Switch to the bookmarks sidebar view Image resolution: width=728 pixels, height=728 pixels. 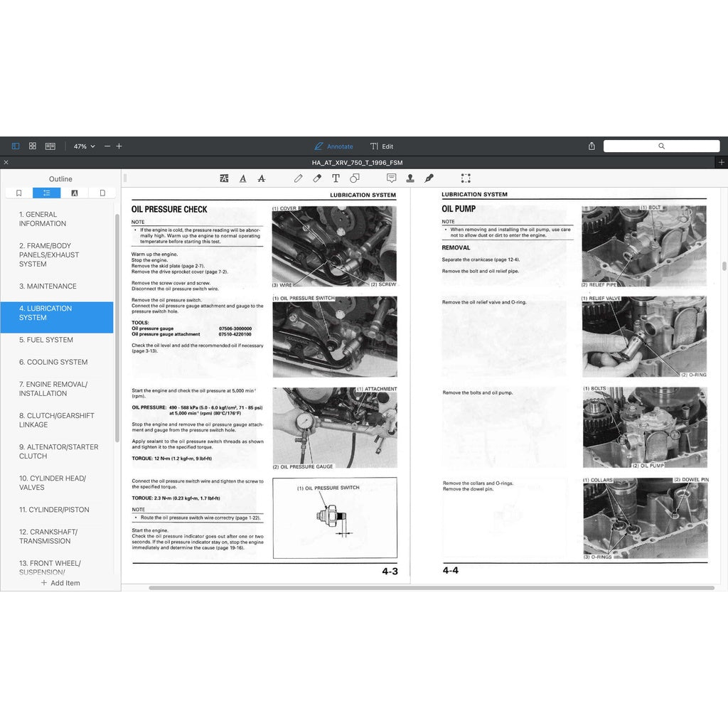click(x=18, y=193)
